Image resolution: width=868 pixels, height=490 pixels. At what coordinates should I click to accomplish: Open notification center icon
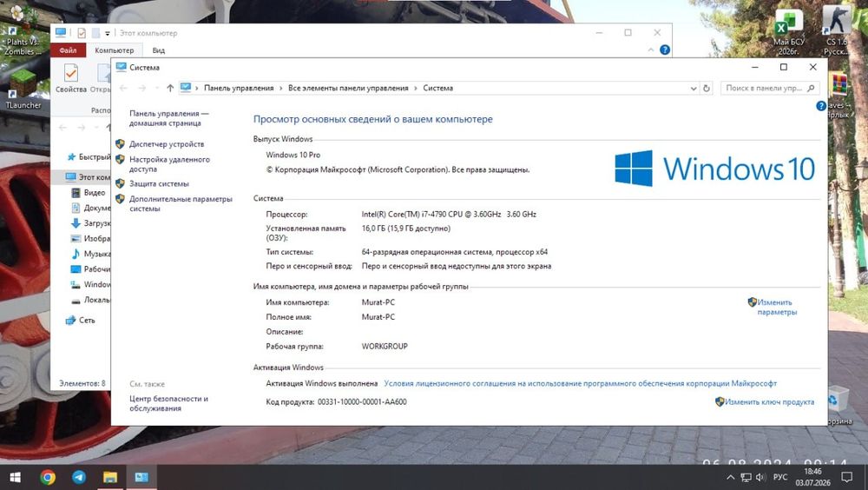(846, 477)
